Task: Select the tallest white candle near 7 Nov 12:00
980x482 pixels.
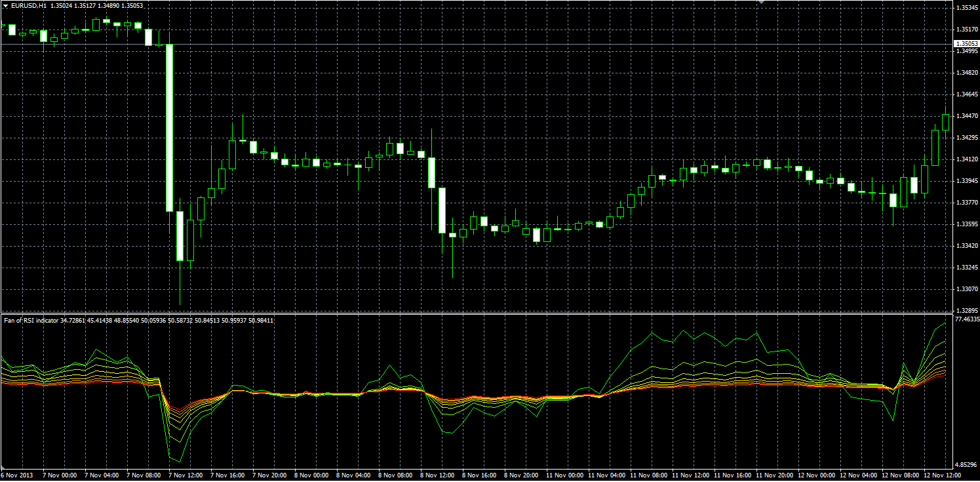Action: tap(169, 127)
